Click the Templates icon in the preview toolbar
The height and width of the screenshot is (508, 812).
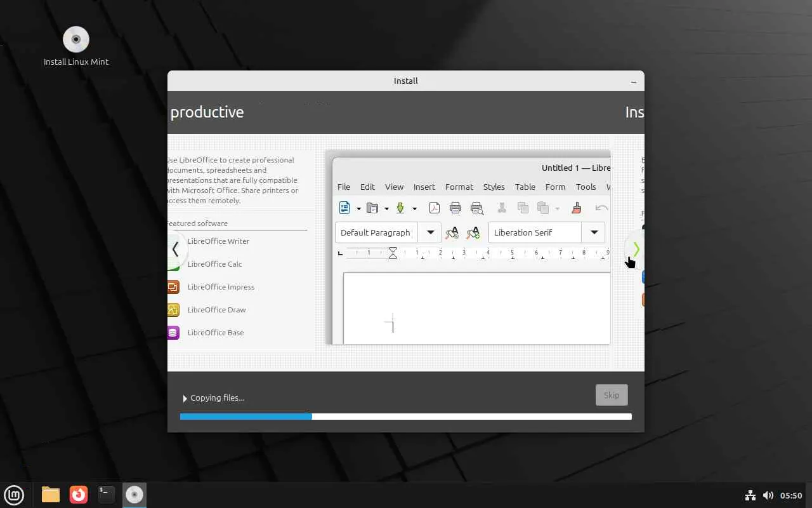372,208
